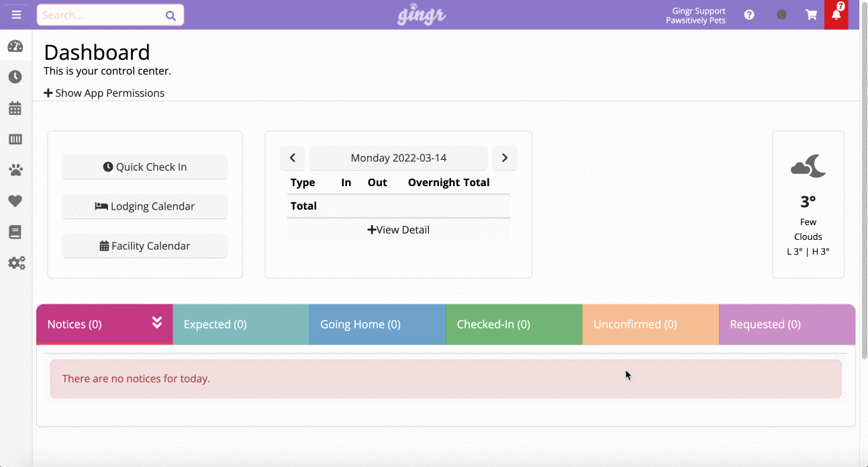
Task: Select the Requested (0) tab
Action: (787, 325)
